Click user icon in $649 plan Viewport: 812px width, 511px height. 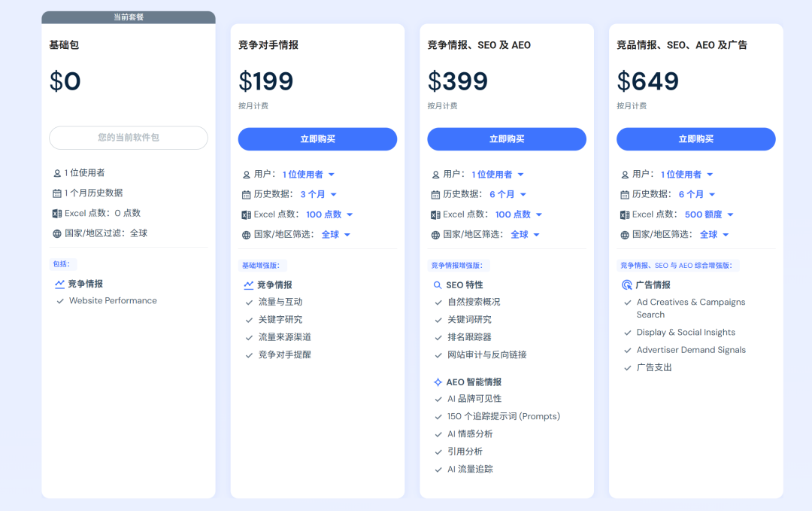[625, 175]
